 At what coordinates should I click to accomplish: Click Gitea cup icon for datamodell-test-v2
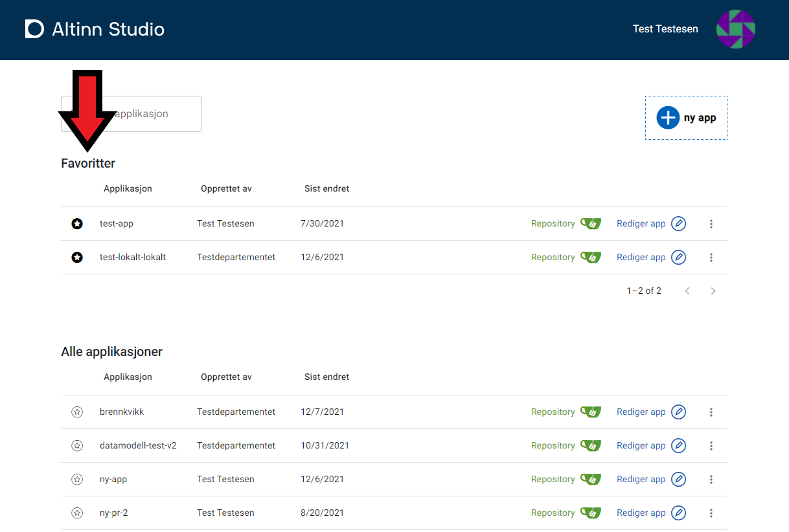tap(590, 445)
